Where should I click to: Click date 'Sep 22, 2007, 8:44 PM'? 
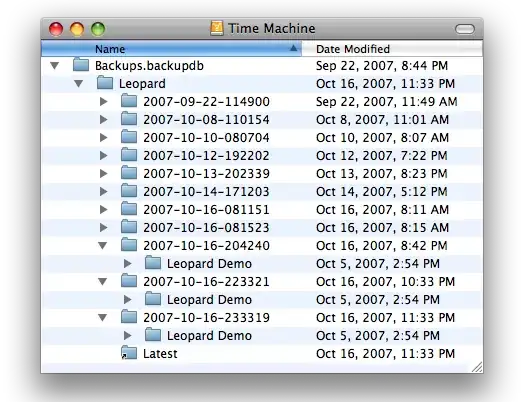382,66
